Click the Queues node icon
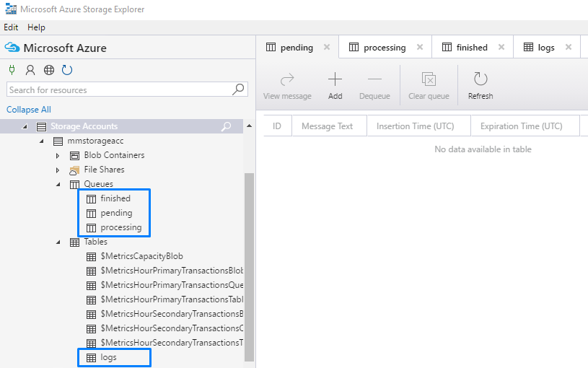The height and width of the screenshot is (368, 588). click(74, 185)
